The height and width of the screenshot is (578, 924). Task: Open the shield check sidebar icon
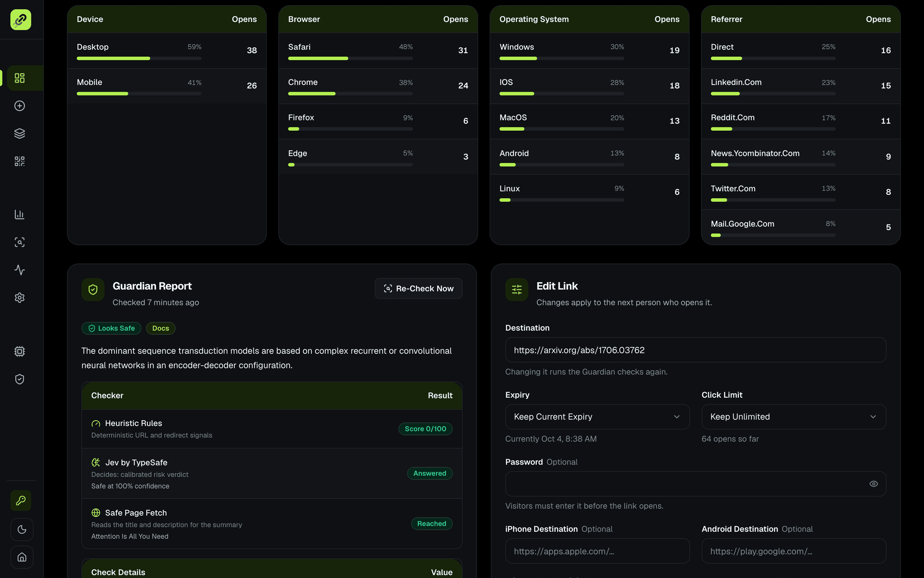pyautogui.click(x=19, y=379)
